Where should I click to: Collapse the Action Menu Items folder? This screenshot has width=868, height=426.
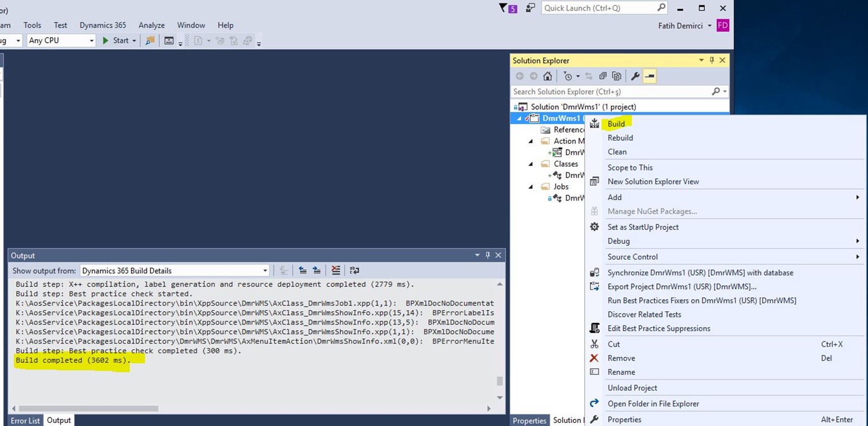point(531,141)
